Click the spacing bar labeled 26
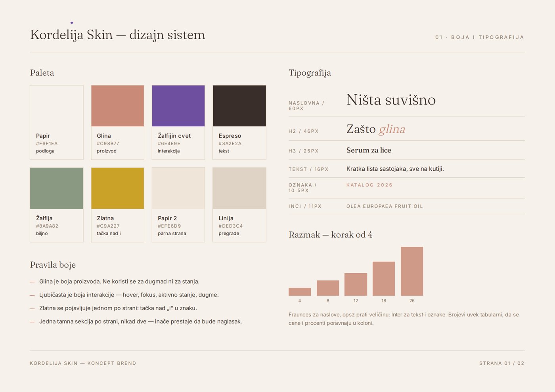This screenshot has width=555, height=392. (412, 271)
